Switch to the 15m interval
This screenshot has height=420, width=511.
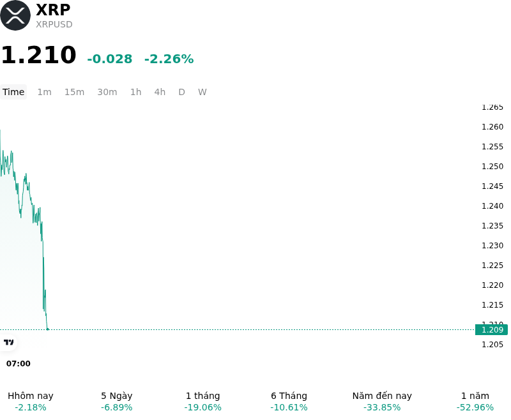pos(74,92)
